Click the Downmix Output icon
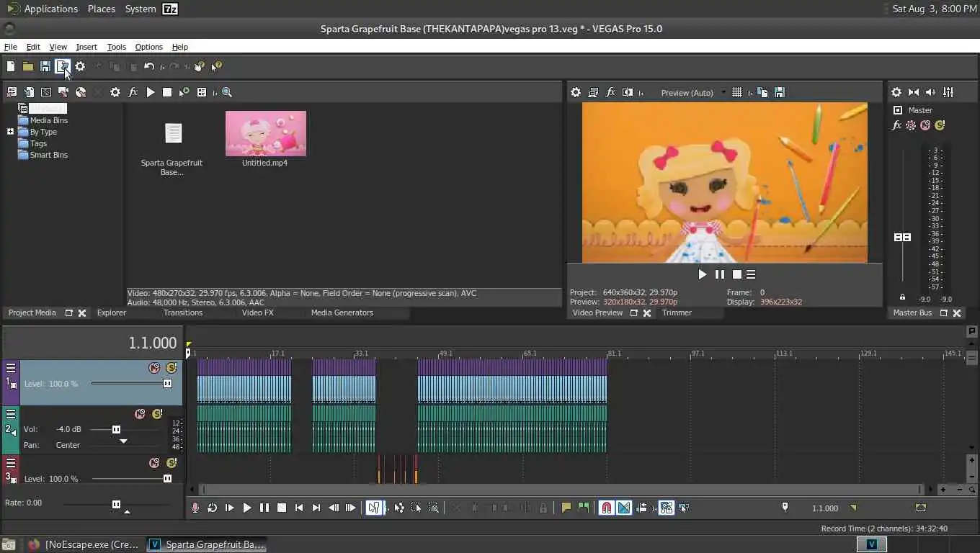Screen dimensions: 980x553 click(914, 92)
